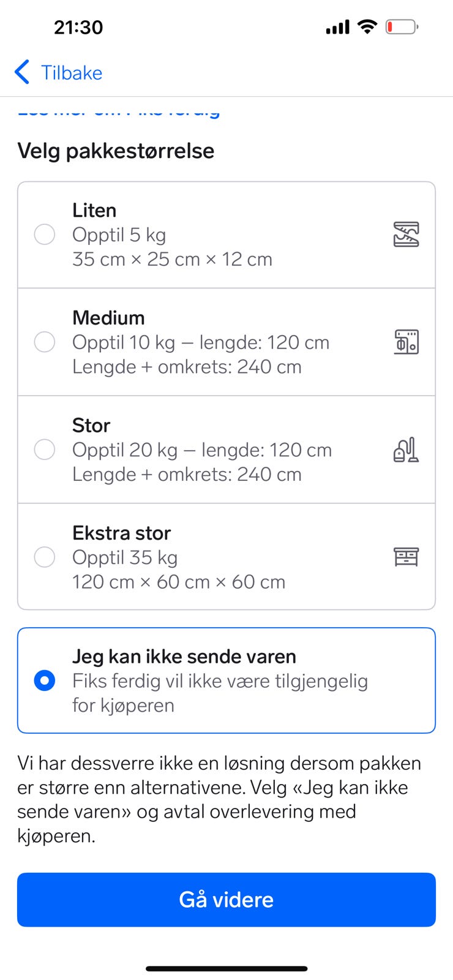453x980 pixels.
Task: Tap the vacuum cleaner icon in Stor row
Action: (x=406, y=450)
